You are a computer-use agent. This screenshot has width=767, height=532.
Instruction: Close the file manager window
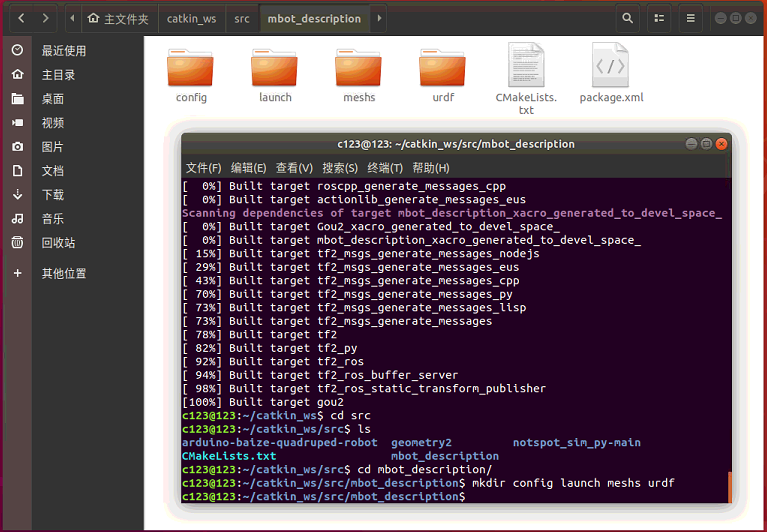(751, 18)
